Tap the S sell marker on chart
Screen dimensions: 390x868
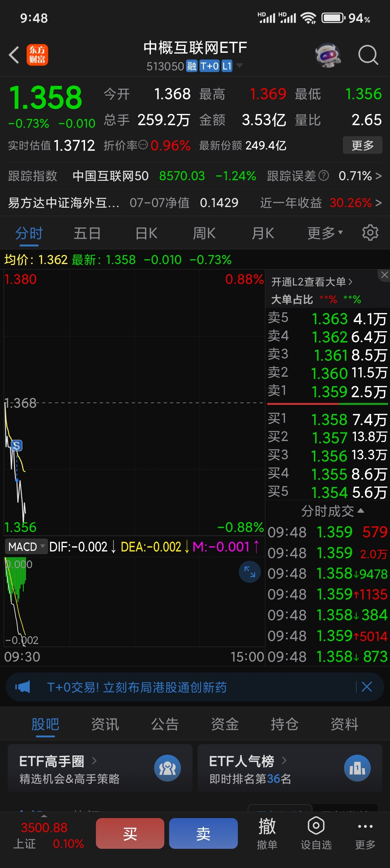17,446
